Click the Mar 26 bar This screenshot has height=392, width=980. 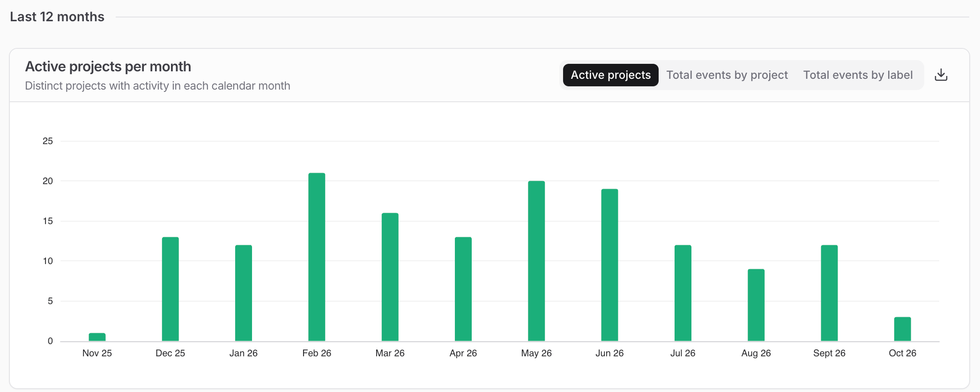pos(390,277)
